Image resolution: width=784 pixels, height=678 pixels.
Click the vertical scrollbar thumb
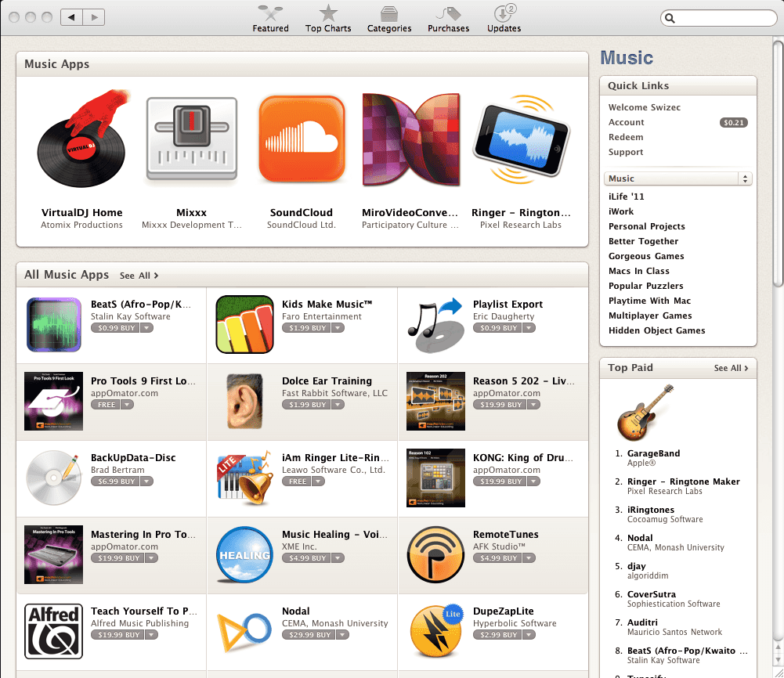tap(779, 164)
